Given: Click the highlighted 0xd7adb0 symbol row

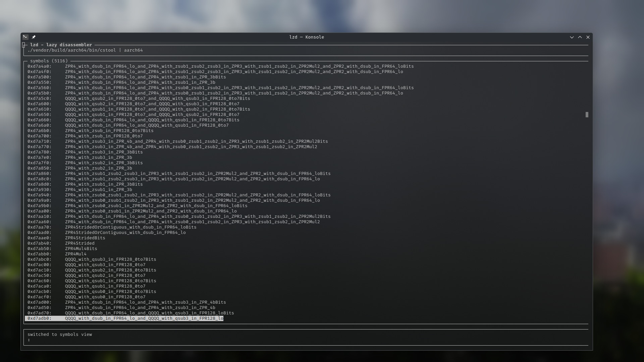Looking at the screenshot, I should [x=124, y=318].
